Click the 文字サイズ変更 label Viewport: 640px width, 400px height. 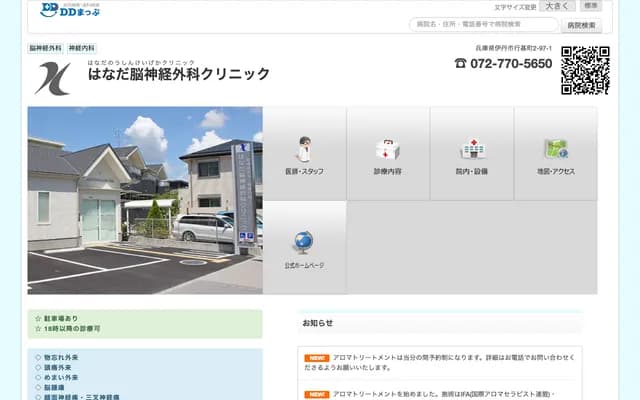tap(515, 7)
